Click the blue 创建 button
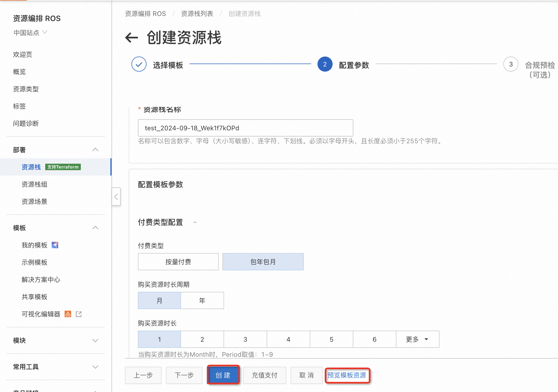The image size is (558, 392). point(223,375)
